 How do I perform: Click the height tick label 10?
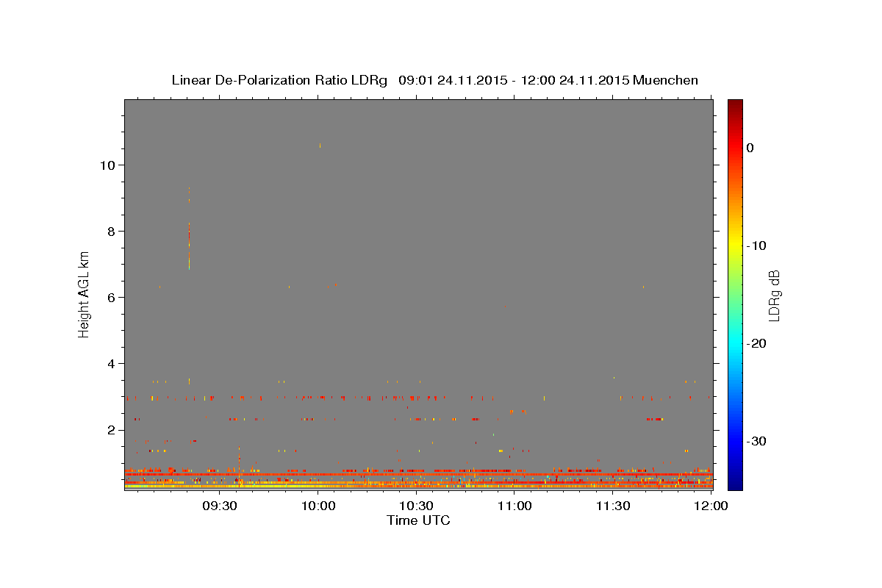(108, 165)
